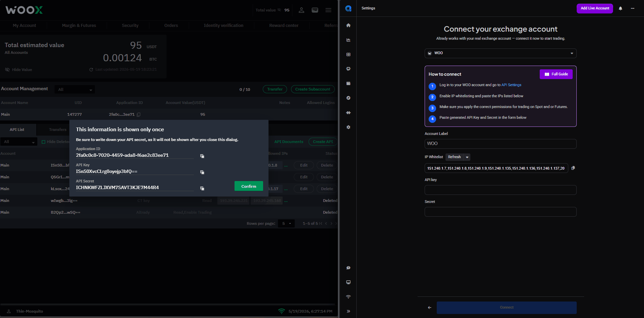This screenshot has height=318, width=644.
Task: Open the dropdown arrow beside Refresh
Action: point(467,157)
